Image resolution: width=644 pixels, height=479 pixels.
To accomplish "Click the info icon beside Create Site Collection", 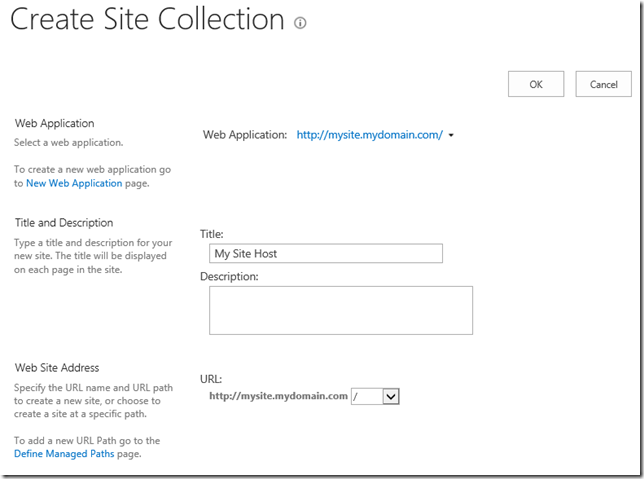I will coord(300,23).
